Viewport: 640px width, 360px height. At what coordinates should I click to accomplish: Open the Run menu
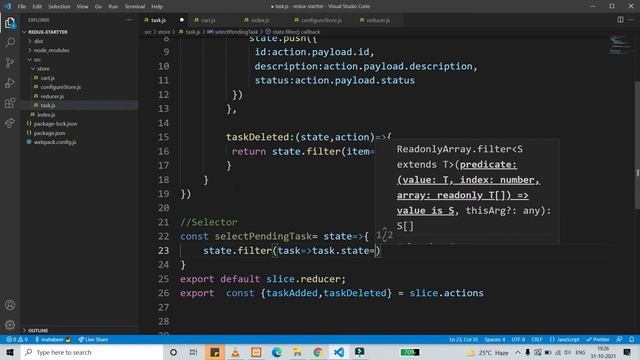[113, 7]
